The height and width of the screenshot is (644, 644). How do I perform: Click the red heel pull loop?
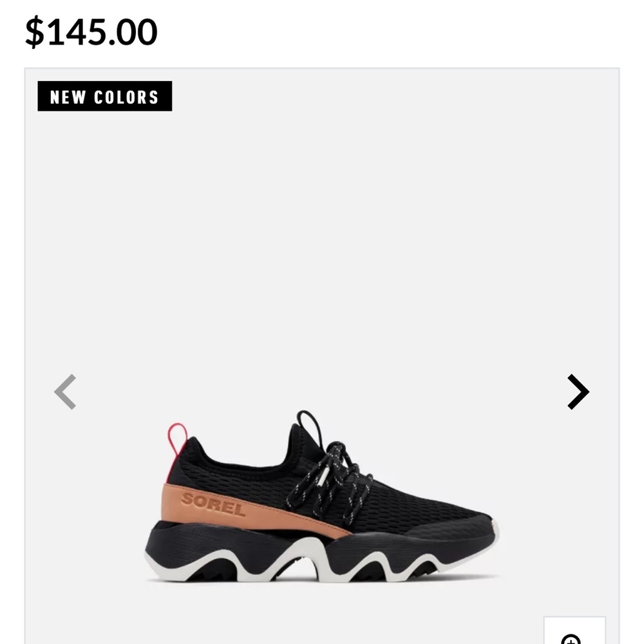tap(177, 439)
